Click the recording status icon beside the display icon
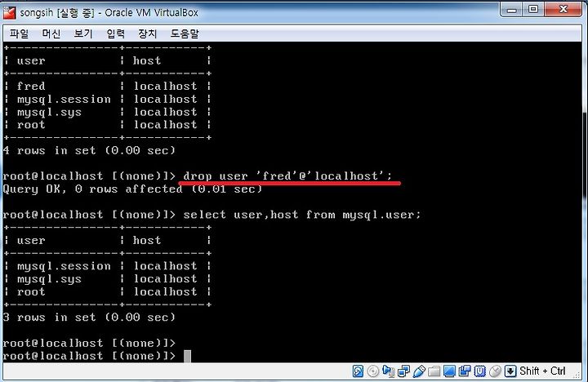Image resolution: width=588 pixels, height=382 pixels. [465, 371]
